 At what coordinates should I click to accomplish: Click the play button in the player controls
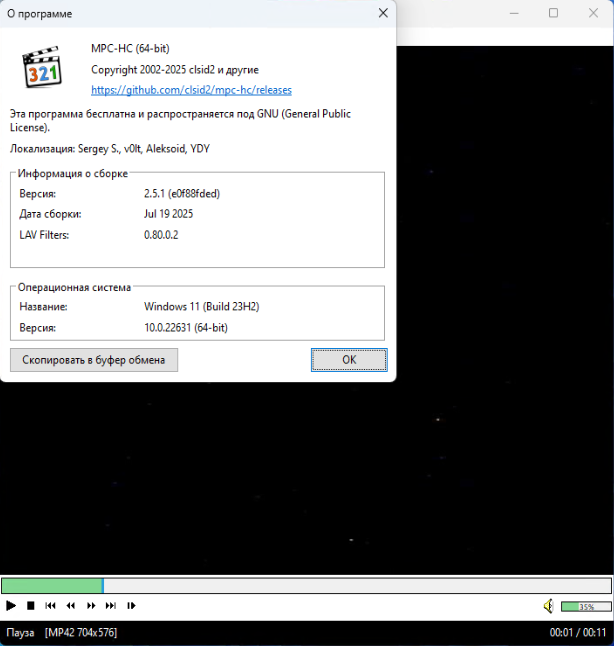[11, 606]
